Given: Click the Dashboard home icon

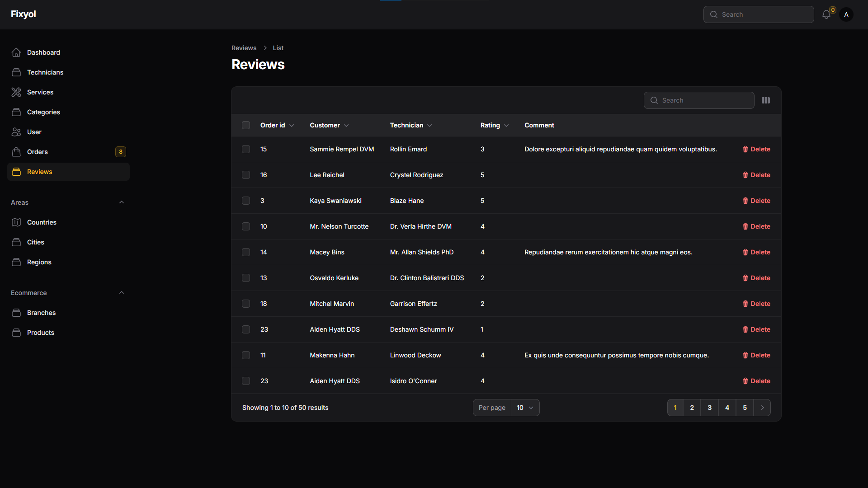Looking at the screenshot, I should (x=16, y=52).
